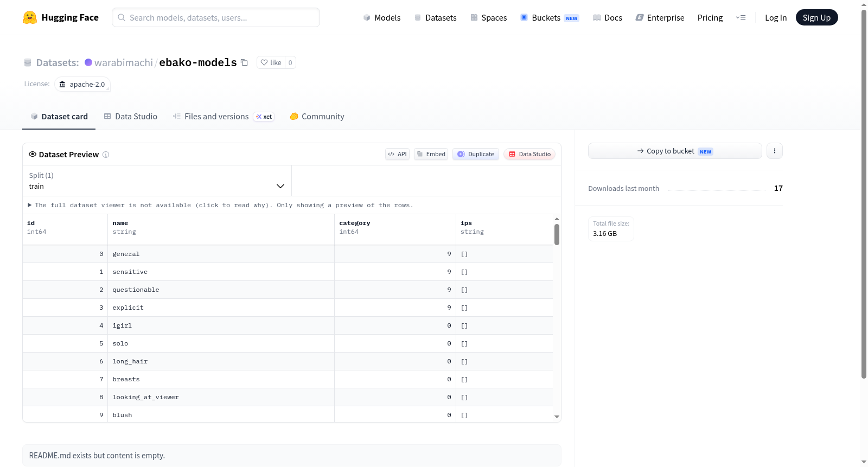Click the 'explicit' name cell

pyautogui.click(x=221, y=308)
